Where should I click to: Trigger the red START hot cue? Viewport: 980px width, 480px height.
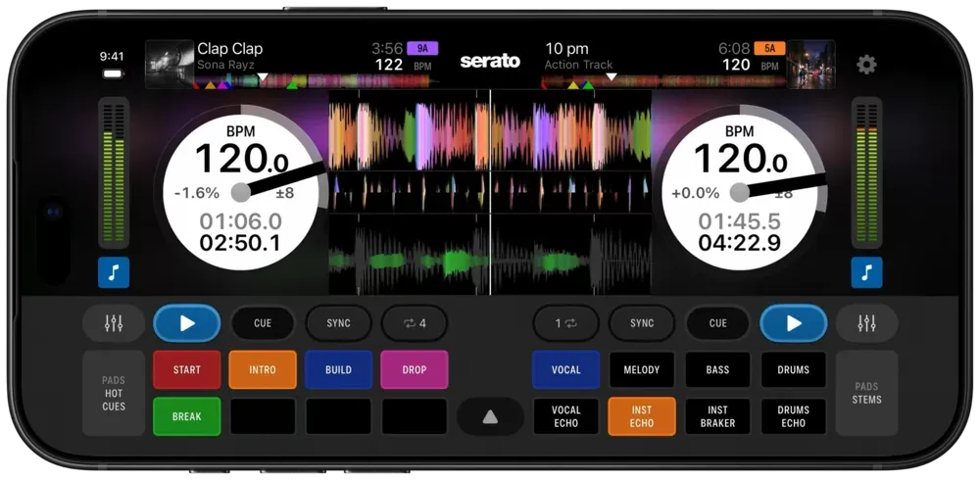pyautogui.click(x=187, y=369)
